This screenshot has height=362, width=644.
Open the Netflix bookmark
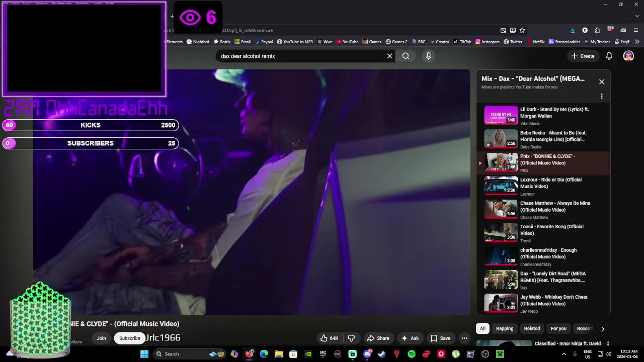(x=536, y=42)
